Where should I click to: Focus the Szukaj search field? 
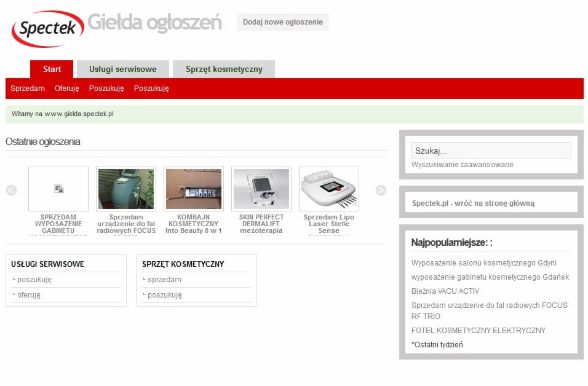[x=491, y=151]
